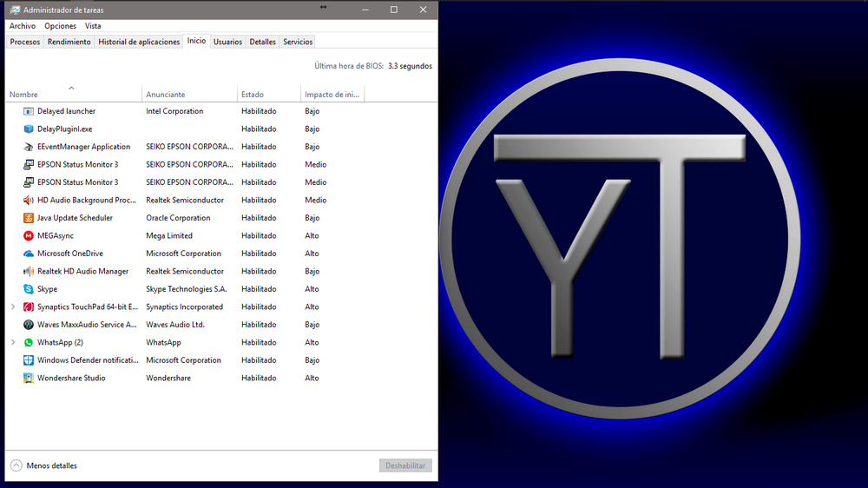Open the Archivo menu

(23, 26)
